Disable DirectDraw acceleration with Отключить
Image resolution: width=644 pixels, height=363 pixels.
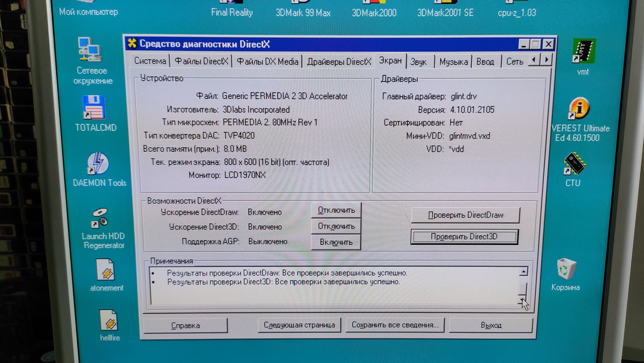pyautogui.click(x=336, y=210)
